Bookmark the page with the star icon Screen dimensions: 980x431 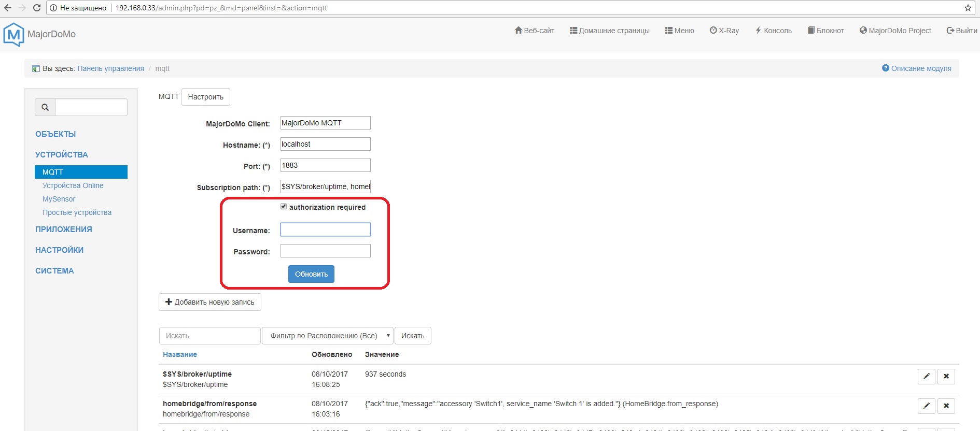click(x=968, y=8)
